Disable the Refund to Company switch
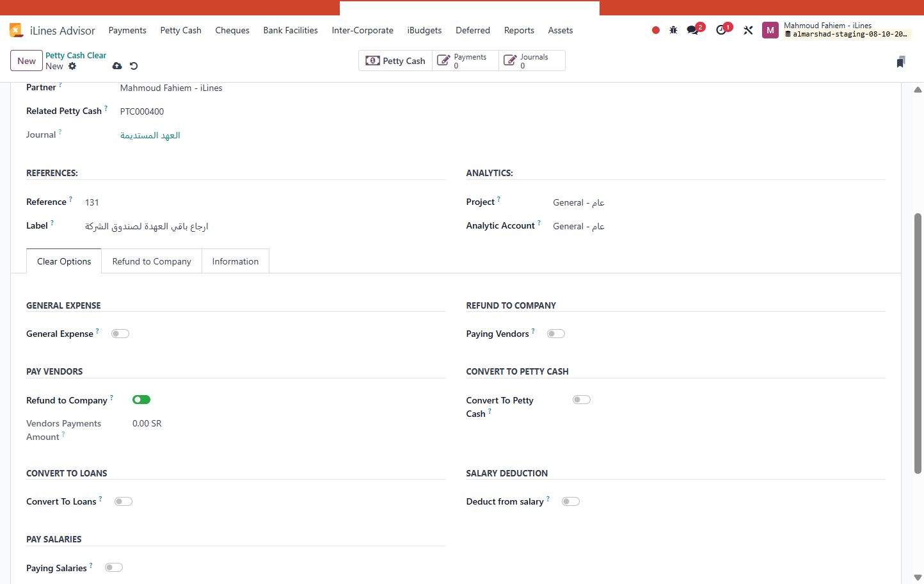This screenshot has height=584, width=924. [141, 400]
